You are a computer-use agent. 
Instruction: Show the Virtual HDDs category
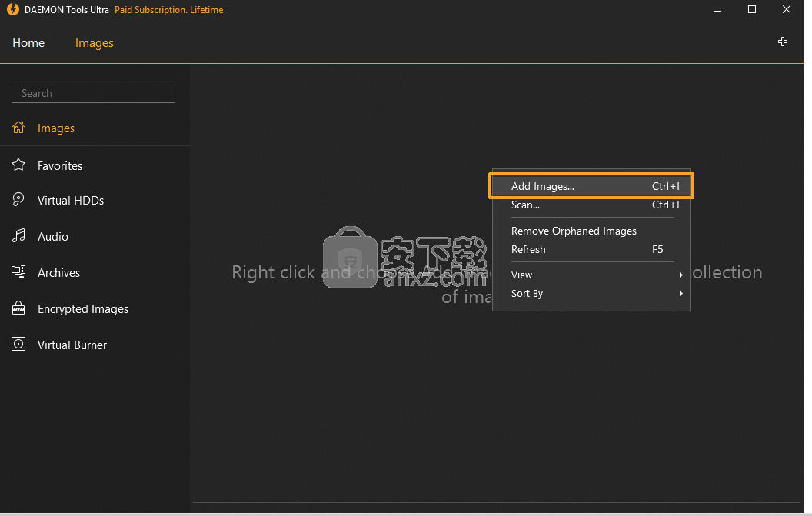(x=71, y=201)
